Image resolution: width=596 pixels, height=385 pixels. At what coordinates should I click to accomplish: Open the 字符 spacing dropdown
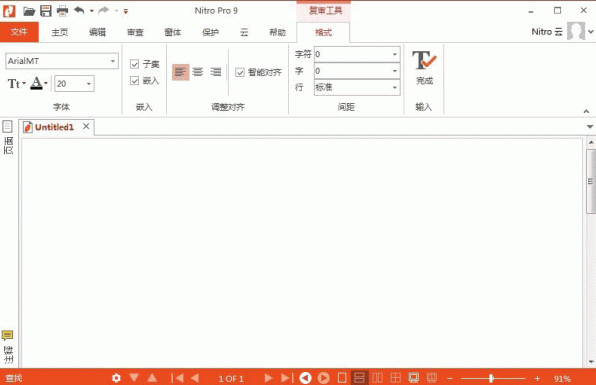tap(395, 54)
